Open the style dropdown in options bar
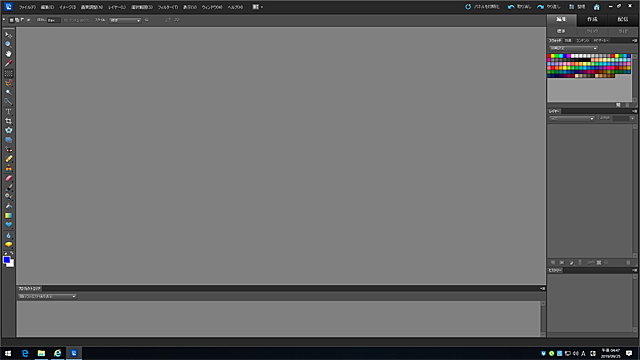 pyautogui.click(x=125, y=20)
